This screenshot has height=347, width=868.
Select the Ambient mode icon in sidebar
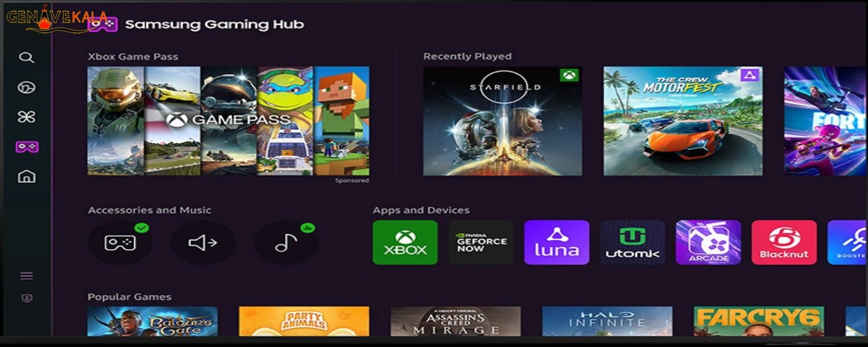(x=27, y=87)
